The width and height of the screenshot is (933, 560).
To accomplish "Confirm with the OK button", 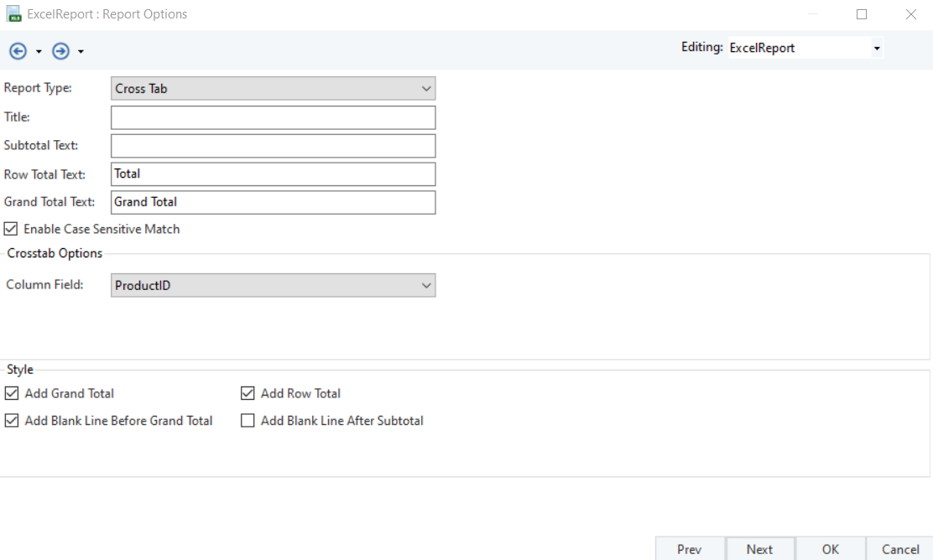I will pos(830,549).
